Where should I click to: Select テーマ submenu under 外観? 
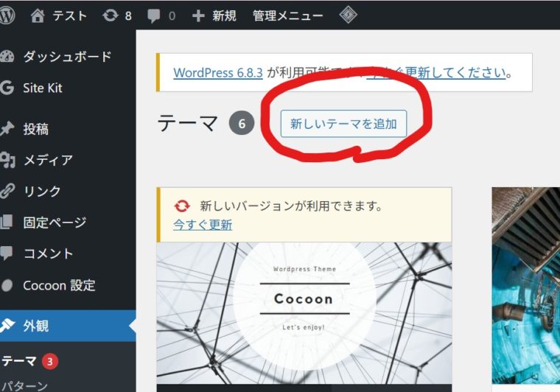[x=18, y=361]
